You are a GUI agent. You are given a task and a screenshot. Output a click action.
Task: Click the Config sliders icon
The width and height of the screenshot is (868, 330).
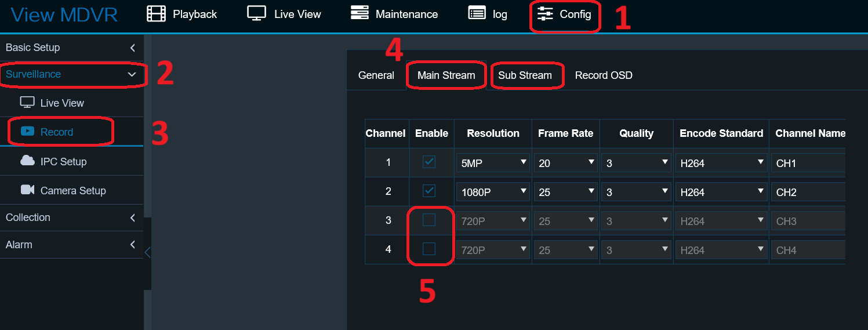[545, 14]
